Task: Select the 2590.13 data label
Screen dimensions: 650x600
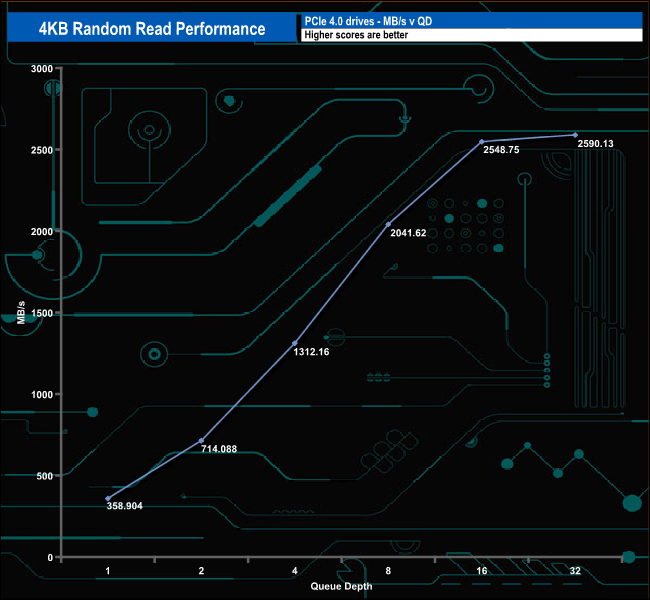Action: click(x=595, y=144)
